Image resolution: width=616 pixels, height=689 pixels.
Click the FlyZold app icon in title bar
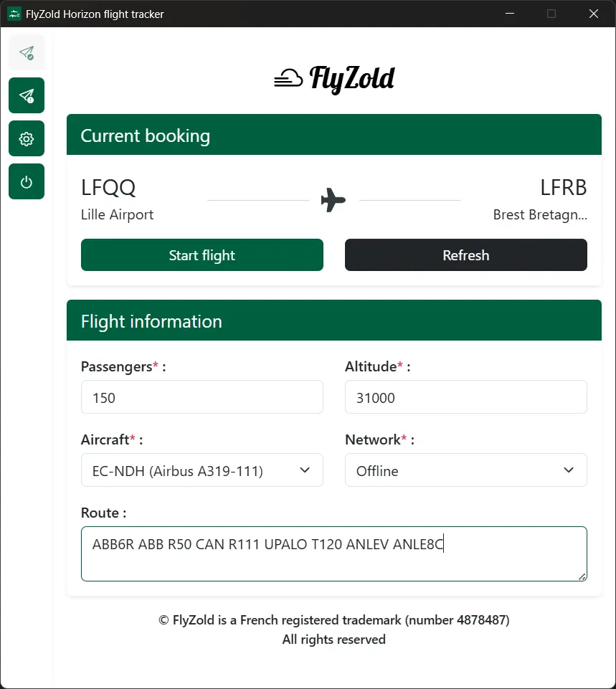click(x=14, y=14)
